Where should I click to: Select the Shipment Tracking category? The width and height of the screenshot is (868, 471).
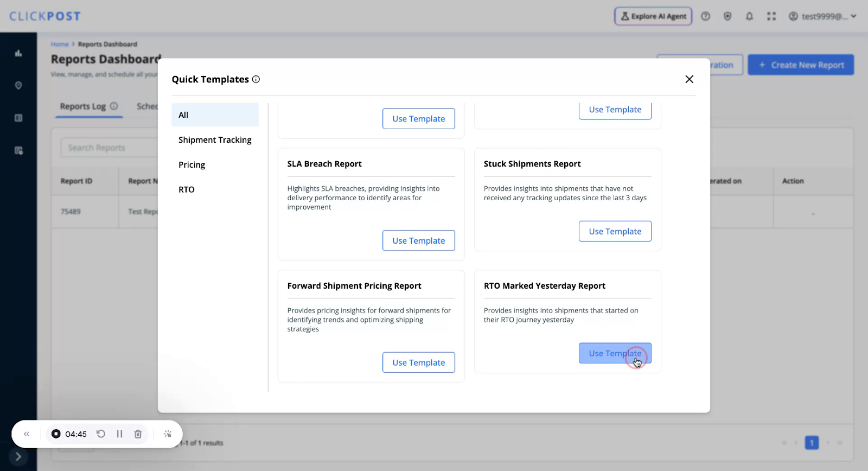pyautogui.click(x=215, y=140)
